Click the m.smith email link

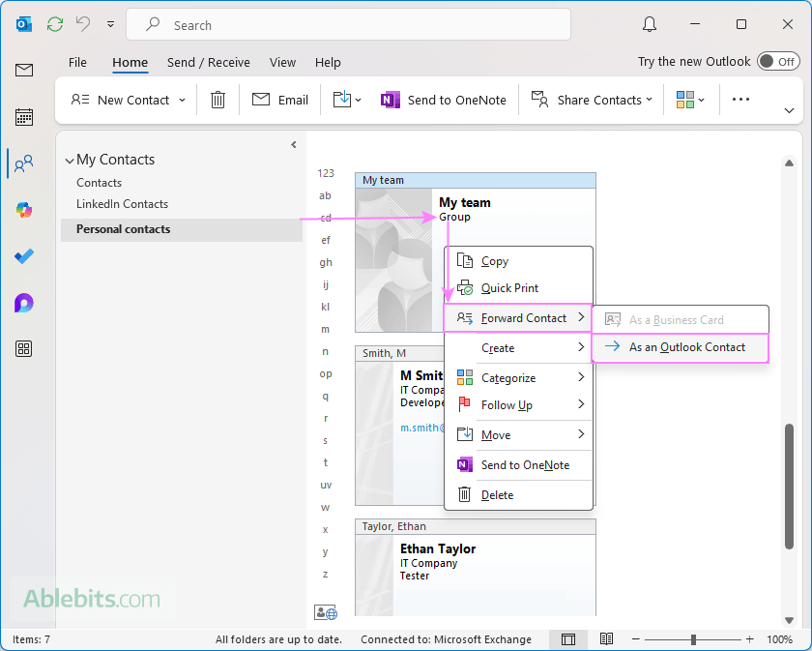point(422,428)
